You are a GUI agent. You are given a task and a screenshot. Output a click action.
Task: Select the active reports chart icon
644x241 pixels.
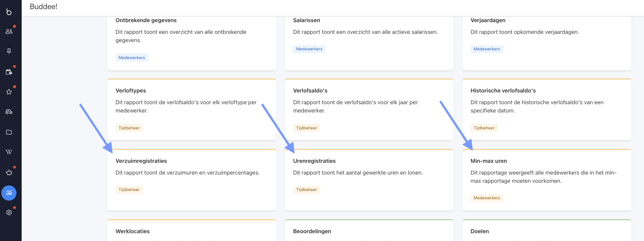coord(9,193)
